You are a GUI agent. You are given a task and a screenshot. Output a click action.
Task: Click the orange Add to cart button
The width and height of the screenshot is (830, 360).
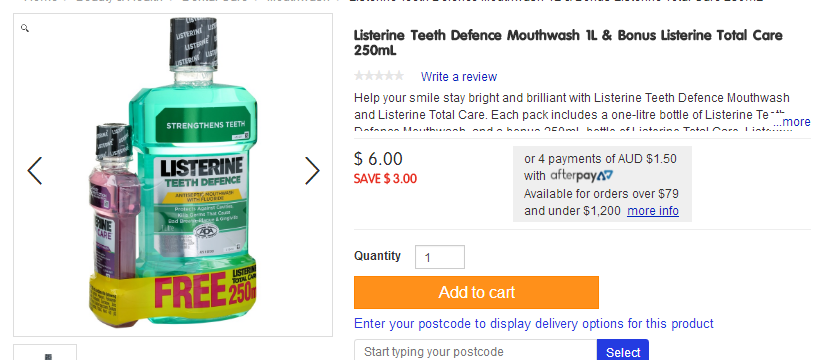click(476, 292)
